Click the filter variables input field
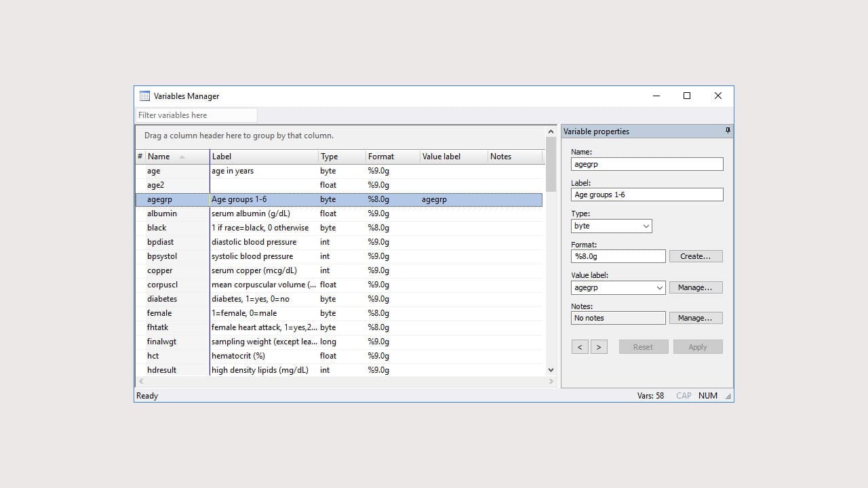This screenshot has height=488, width=868. click(196, 115)
